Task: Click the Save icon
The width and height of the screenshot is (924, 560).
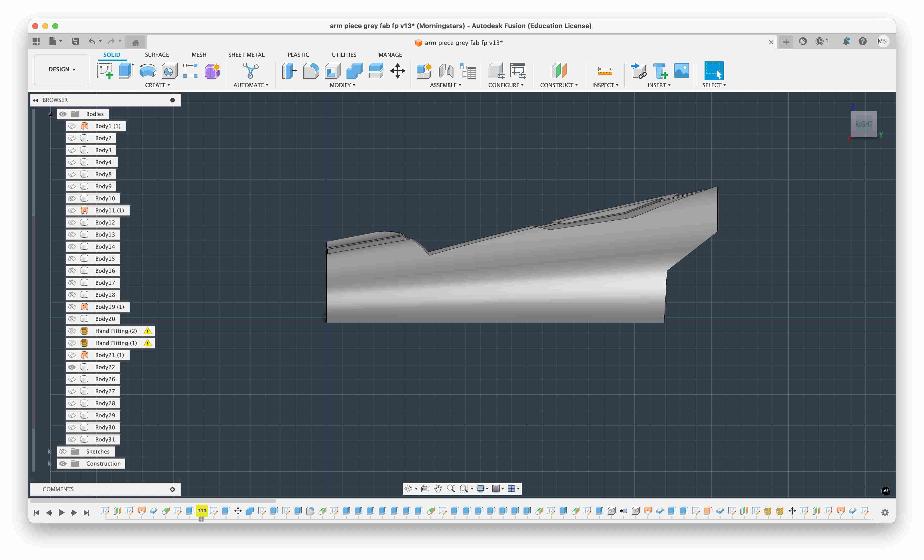Action: click(x=75, y=41)
